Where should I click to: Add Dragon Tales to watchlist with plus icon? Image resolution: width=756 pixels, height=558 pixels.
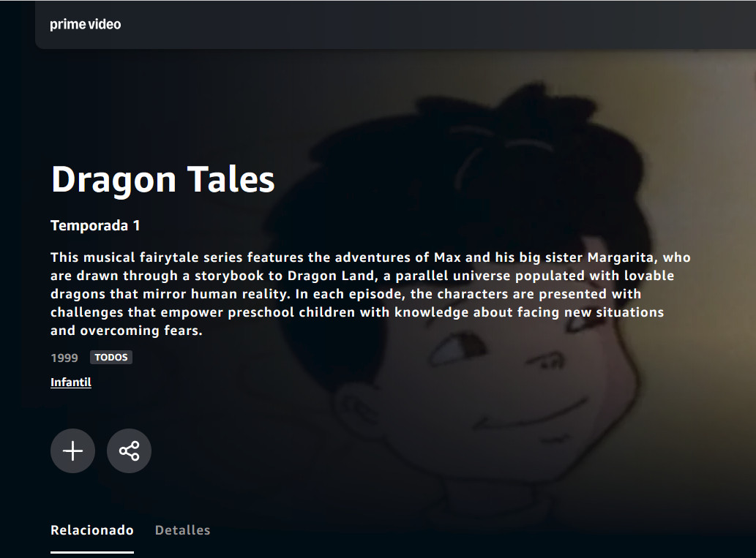click(72, 451)
